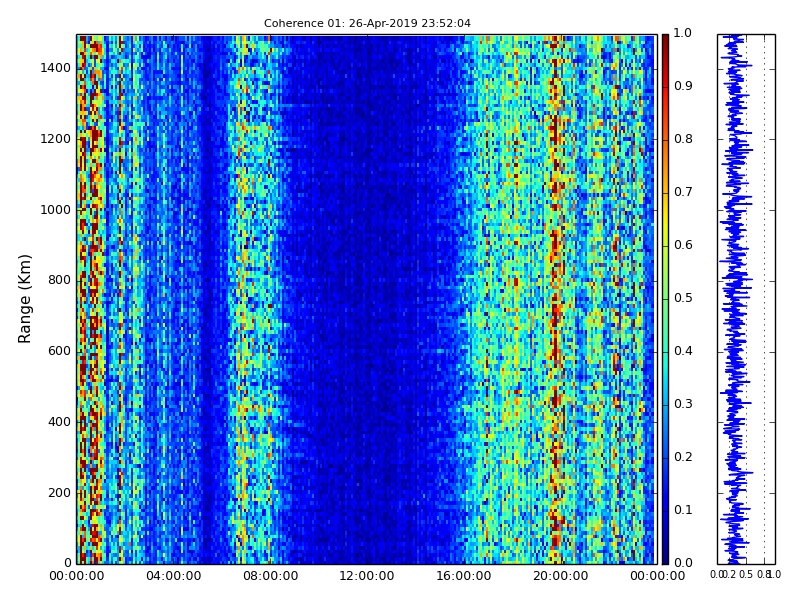Click the colorbar 0.3 value label
Screen dimensions: 800x600
(683, 404)
